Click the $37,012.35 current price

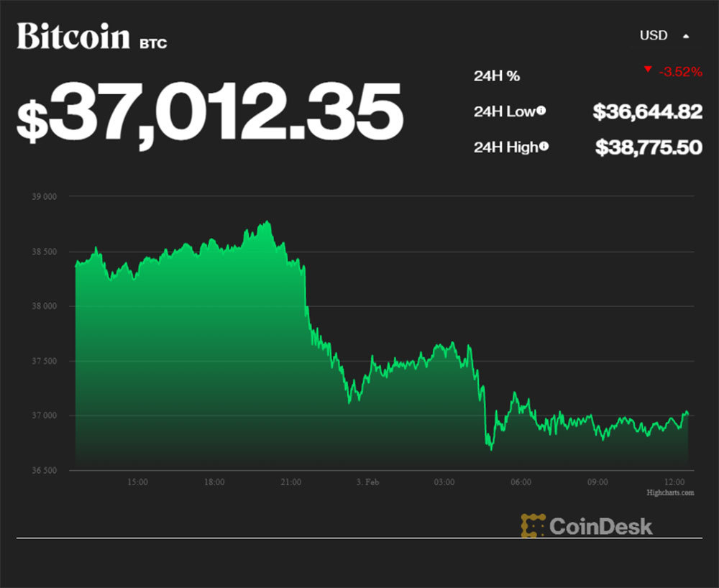pos(209,113)
